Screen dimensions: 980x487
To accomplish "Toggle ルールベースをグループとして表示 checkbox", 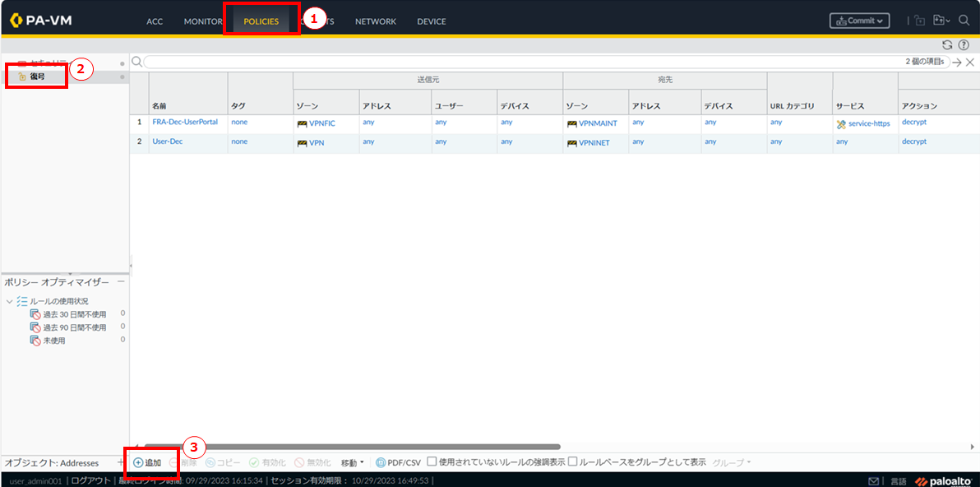I will coord(572,462).
